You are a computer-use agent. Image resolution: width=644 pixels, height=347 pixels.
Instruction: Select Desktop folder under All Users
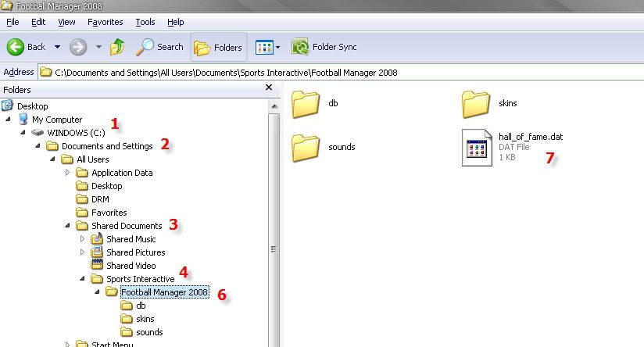[107, 186]
